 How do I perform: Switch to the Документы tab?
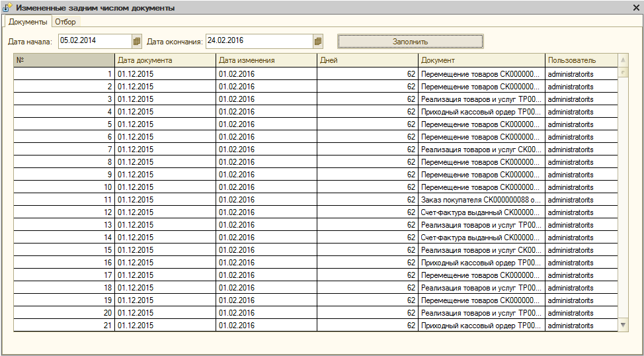pyautogui.click(x=28, y=22)
